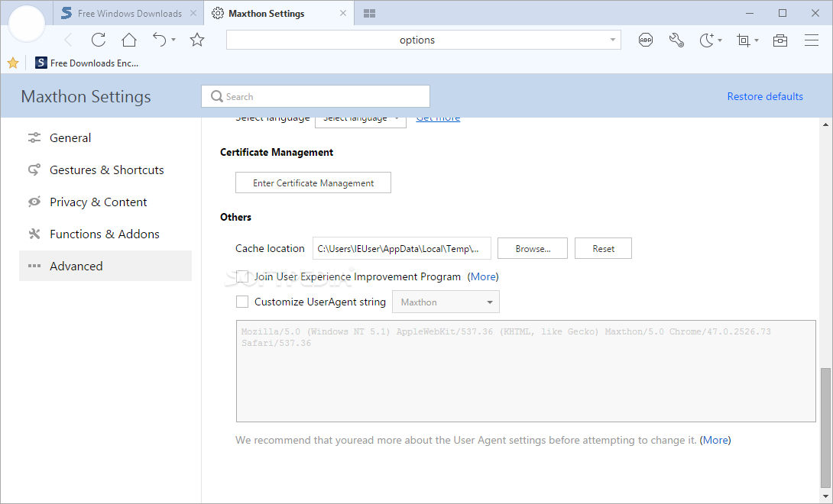Enable Join User Experience Improvement Program
The width and height of the screenshot is (833, 504).
pyautogui.click(x=242, y=276)
